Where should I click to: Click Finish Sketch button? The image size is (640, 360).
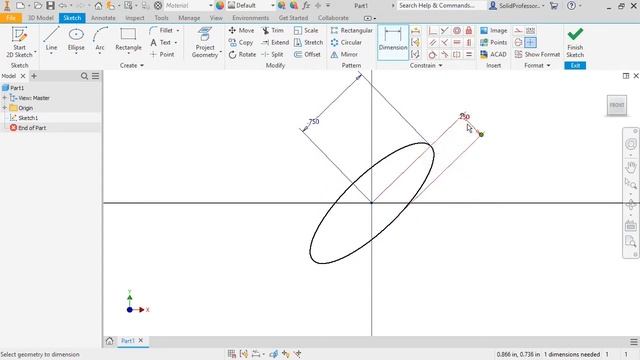tap(575, 42)
